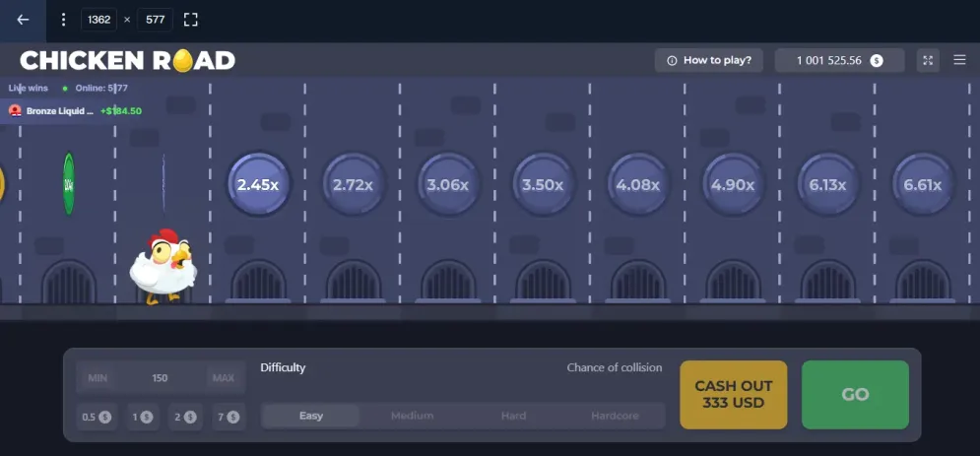Select Easy difficulty
Screen dimensions: 980x456
310,416
